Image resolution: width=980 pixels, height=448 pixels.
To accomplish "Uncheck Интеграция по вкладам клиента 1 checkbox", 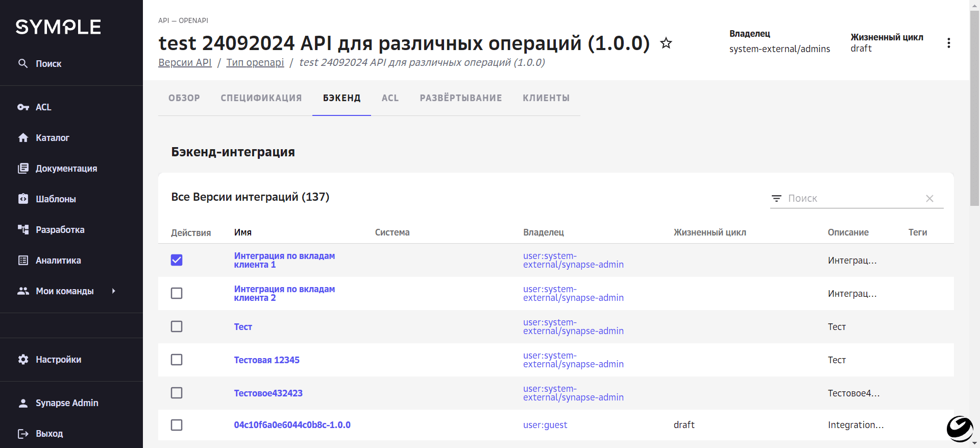I will (177, 260).
